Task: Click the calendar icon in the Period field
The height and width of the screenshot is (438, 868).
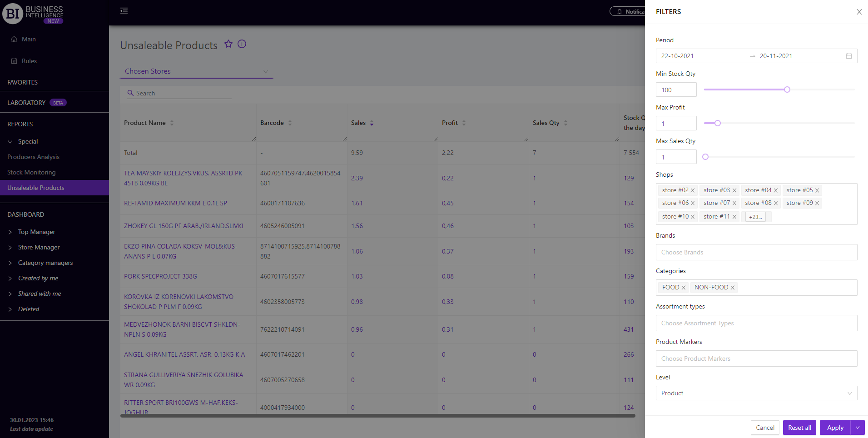Action: (x=848, y=56)
